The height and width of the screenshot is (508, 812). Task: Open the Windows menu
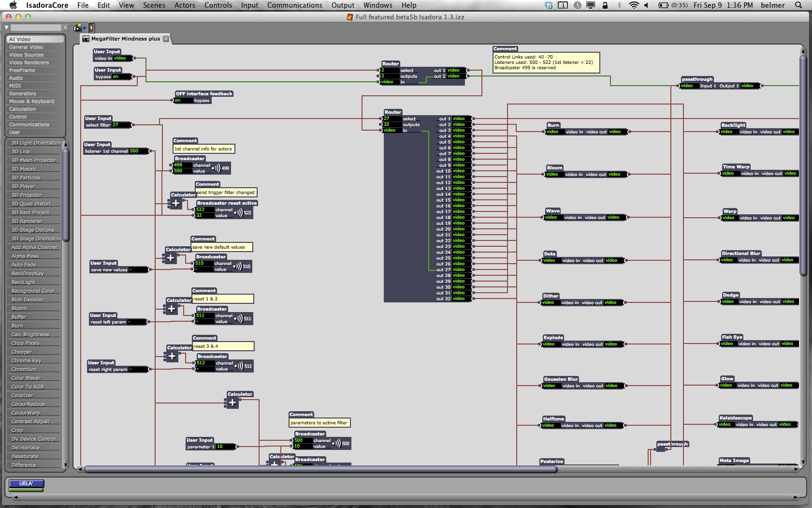click(377, 5)
